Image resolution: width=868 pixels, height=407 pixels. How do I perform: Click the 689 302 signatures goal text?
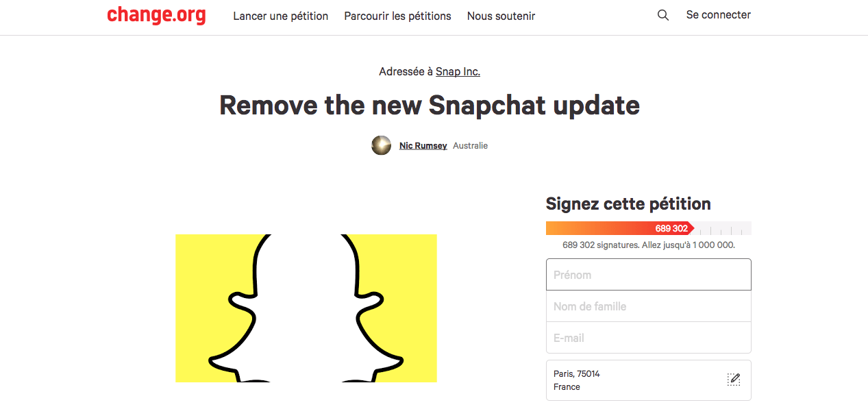click(649, 245)
